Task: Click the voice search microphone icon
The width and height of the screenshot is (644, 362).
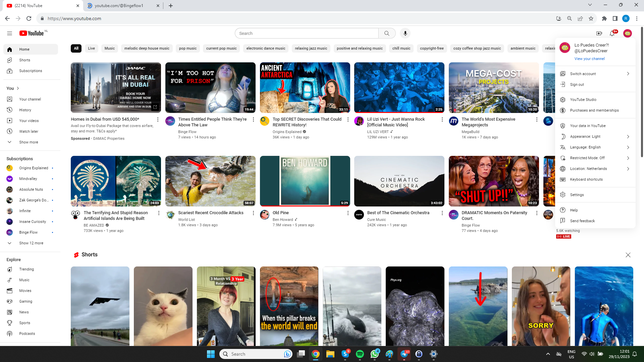Action: coord(405,33)
